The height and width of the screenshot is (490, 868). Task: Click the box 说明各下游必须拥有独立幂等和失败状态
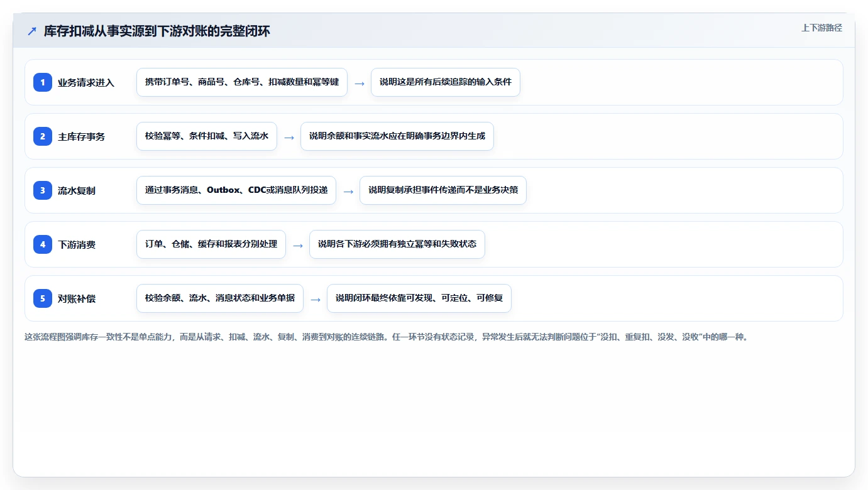tap(397, 244)
